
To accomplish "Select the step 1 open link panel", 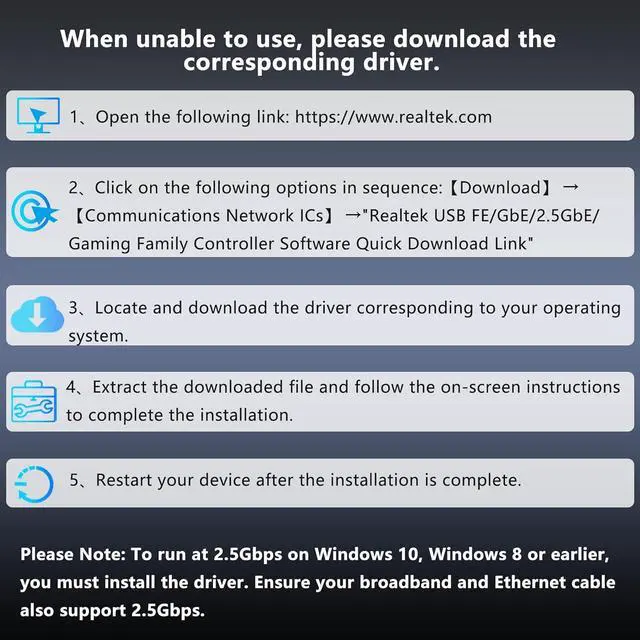I will coord(320,116).
